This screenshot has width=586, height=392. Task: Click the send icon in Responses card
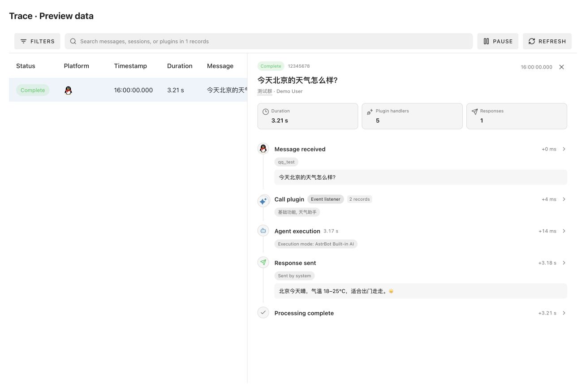474,112
